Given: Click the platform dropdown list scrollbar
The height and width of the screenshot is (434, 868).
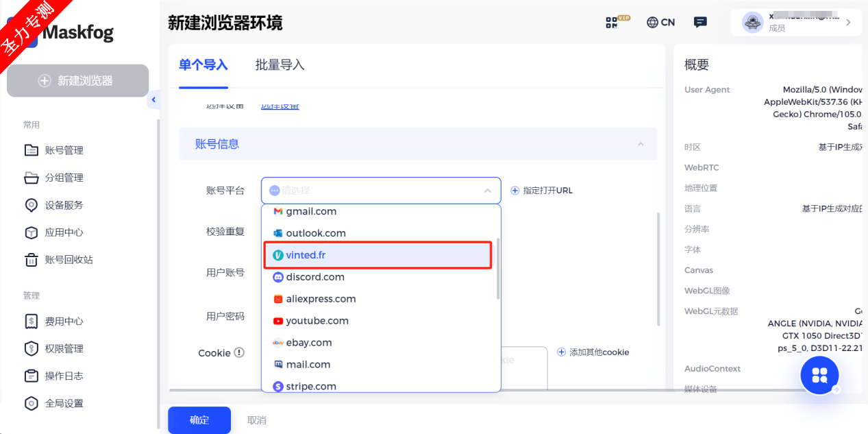Looking at the screenshot, I should 498,268.
